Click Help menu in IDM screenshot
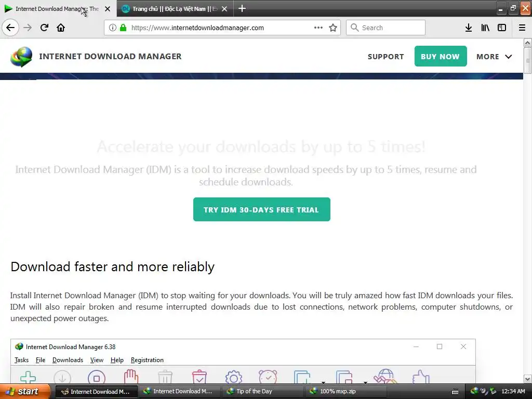 click(x=117, y=360)
